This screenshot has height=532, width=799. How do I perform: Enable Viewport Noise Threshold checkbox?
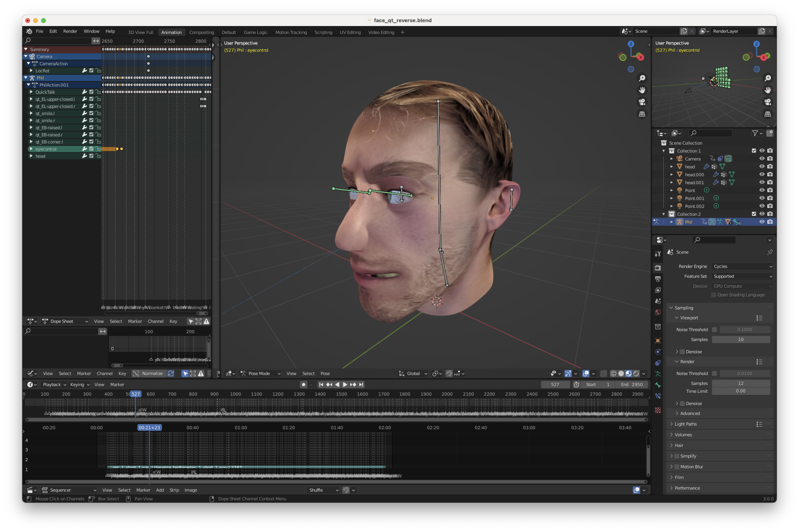714,329
